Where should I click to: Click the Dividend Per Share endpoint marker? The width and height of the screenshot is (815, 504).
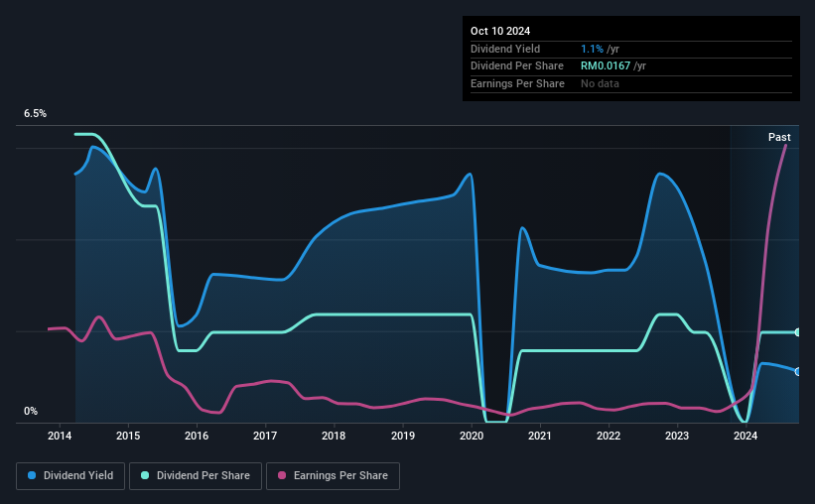tap(798, 332)
